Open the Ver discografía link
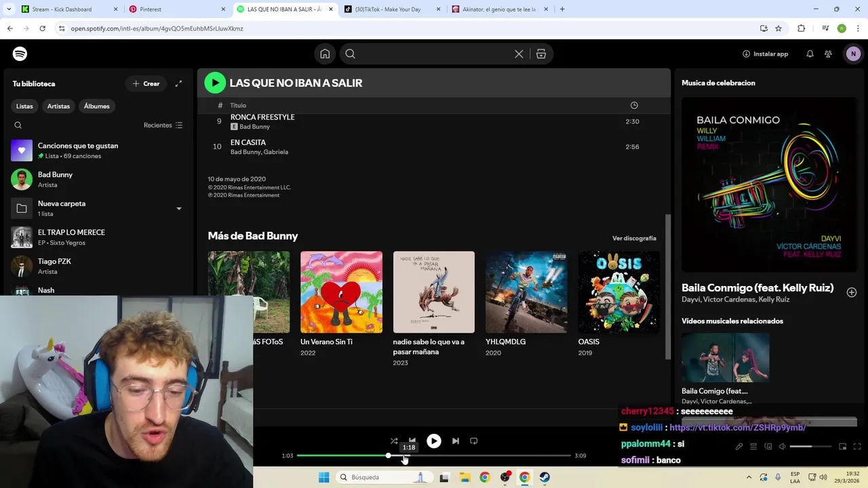The width and height of the screenshot is (868, 488). [x=634, y=239]
